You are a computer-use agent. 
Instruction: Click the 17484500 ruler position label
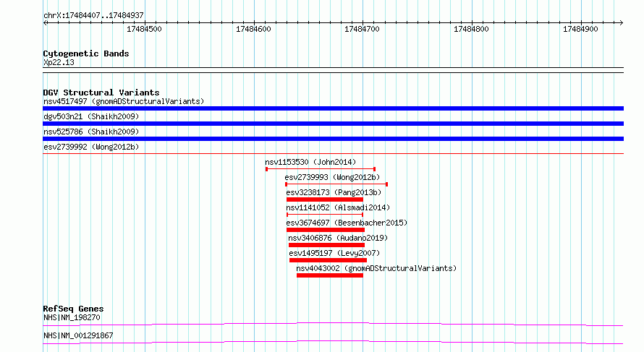click(x=144, y=29)
